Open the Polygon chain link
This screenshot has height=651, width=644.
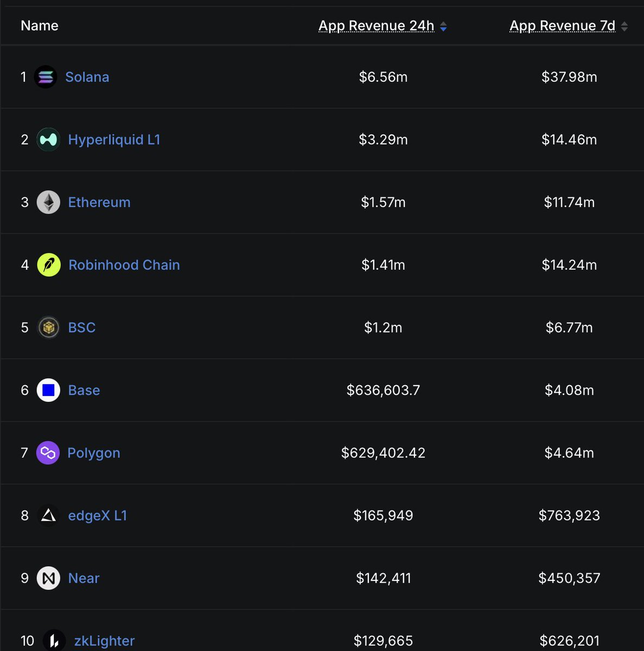click(x=94, y=453)
